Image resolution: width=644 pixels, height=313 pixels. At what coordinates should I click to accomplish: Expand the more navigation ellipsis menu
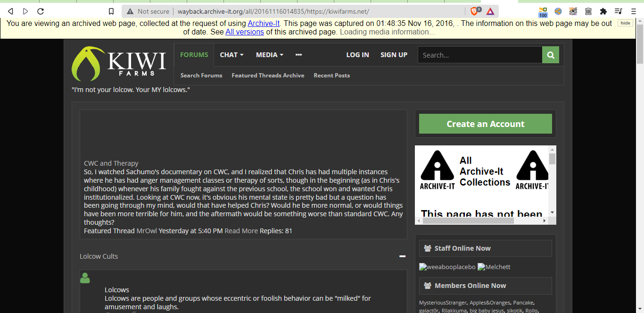pyautogui.click(x=298, y=55)
